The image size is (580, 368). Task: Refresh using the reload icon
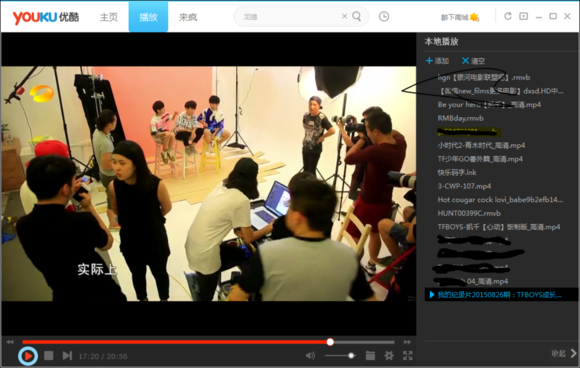tap(508, 16)
